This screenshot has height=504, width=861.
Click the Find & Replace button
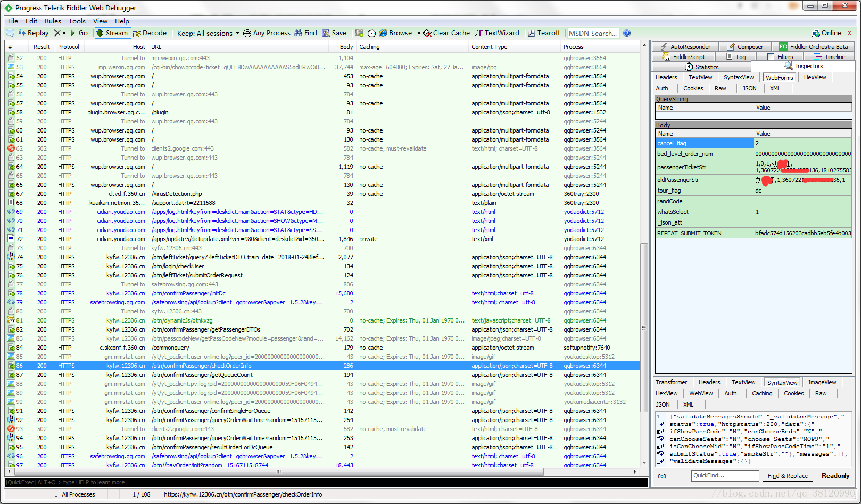(788, 476)
